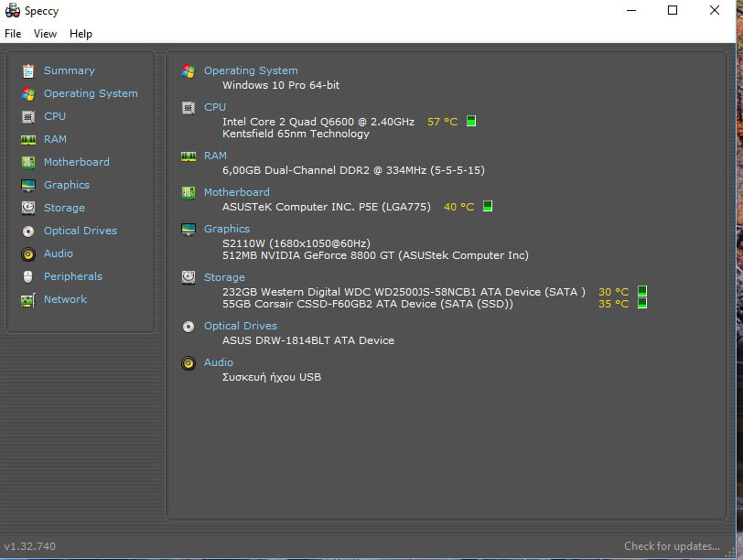Screen dimensions: 743x560
Task: Click Operating System heading link in main panel
Action: (251, 70)
